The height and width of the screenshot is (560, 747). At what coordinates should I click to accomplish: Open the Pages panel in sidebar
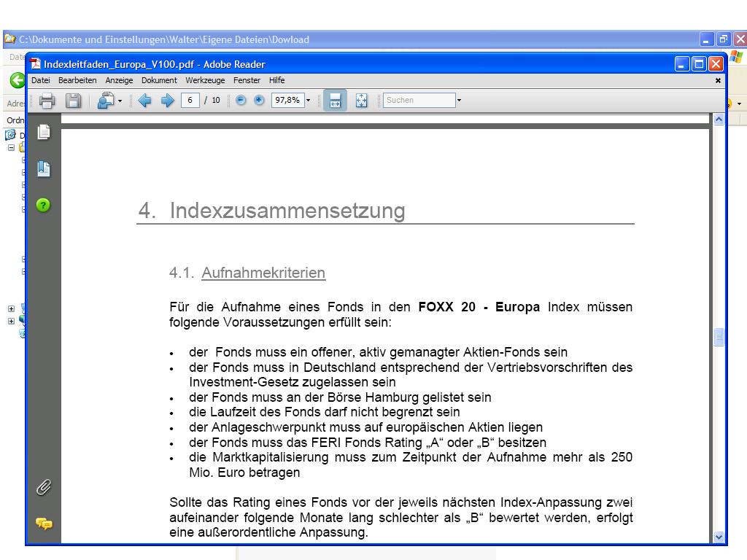[x=43, y=132]
